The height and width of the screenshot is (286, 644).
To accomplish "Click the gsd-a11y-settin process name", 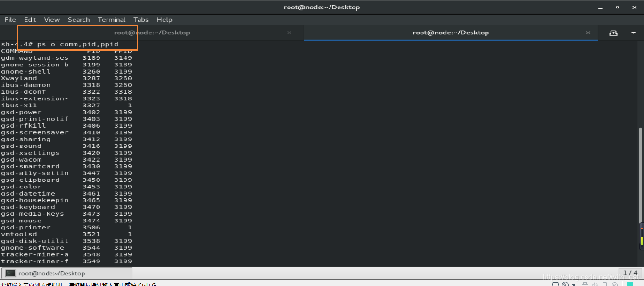I will point(35,173).
